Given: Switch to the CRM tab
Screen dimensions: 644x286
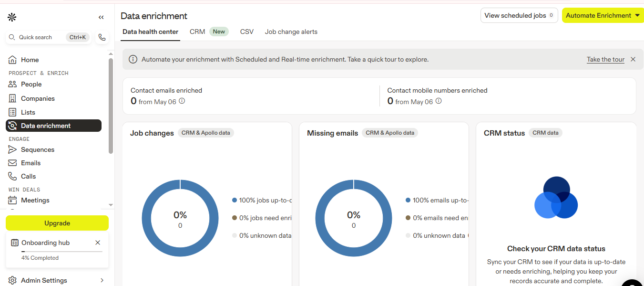Looking at the screenshot, I should [x=197, y=32].
